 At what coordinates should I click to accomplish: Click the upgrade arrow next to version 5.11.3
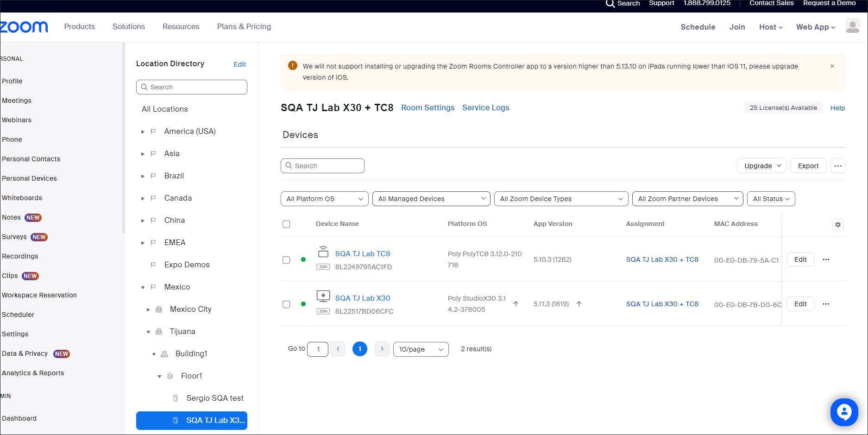(579, 304)
